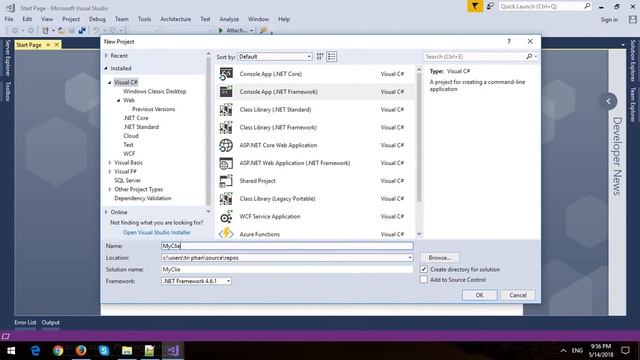Switch template list to small icons view
640x360 pixels.
(320, 57)
